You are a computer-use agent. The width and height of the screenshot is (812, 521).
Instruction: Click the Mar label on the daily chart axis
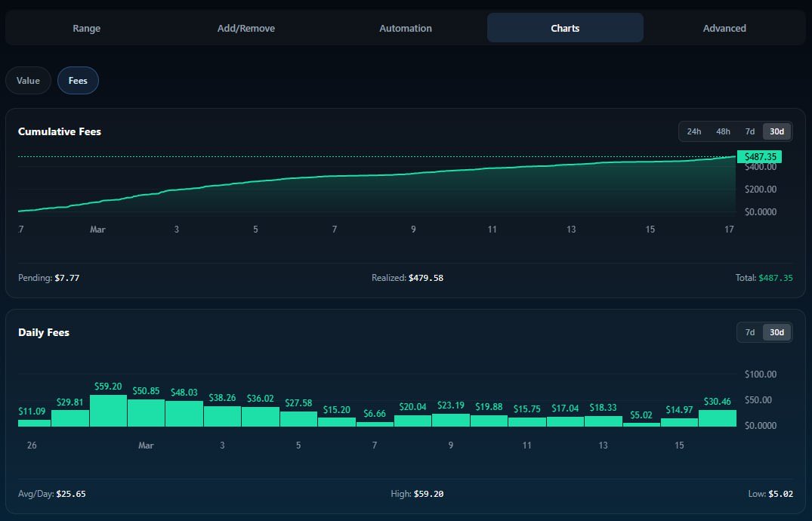[x=146, y=445]
